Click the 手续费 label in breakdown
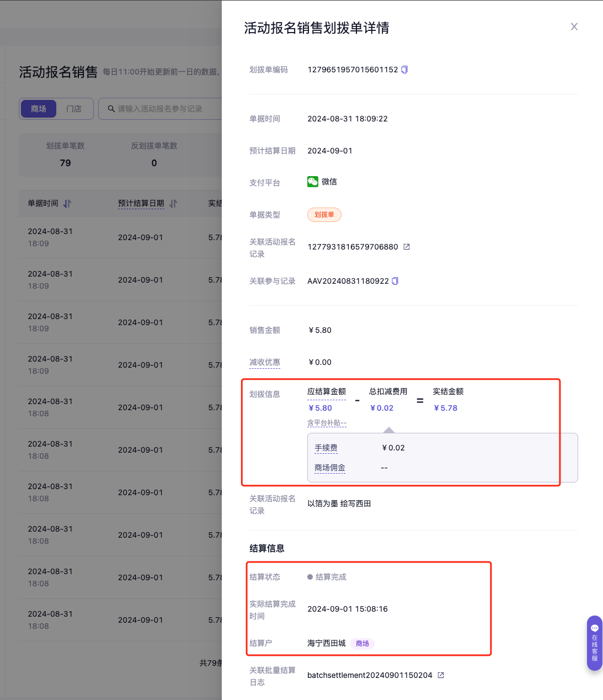 326,448
